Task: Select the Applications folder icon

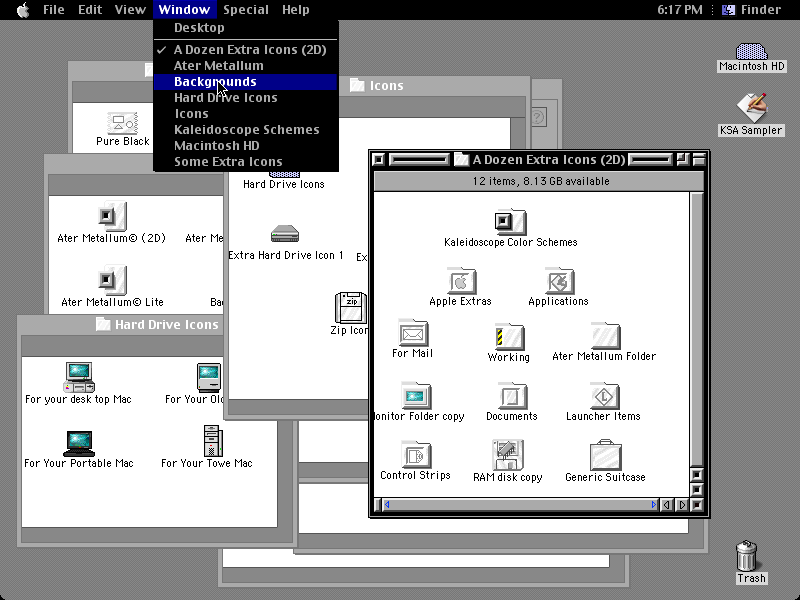Action: pos(559,281)
